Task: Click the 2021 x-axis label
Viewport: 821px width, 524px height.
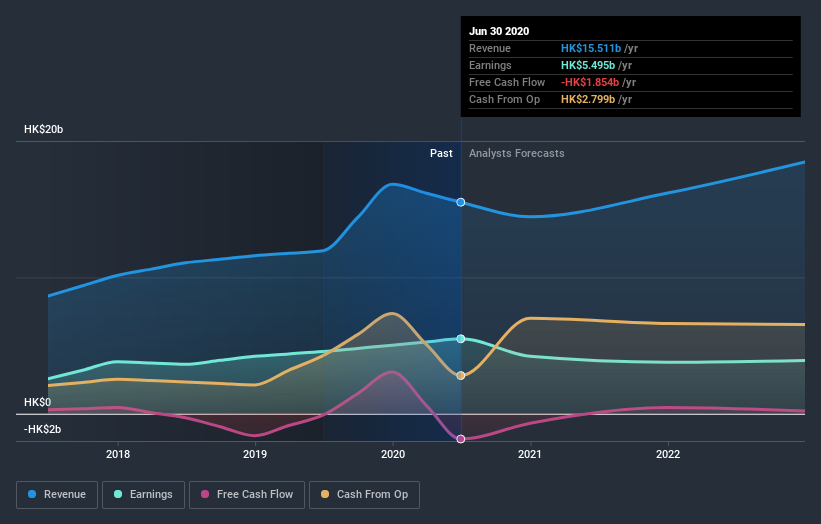Action: click(x=530, y=454)
